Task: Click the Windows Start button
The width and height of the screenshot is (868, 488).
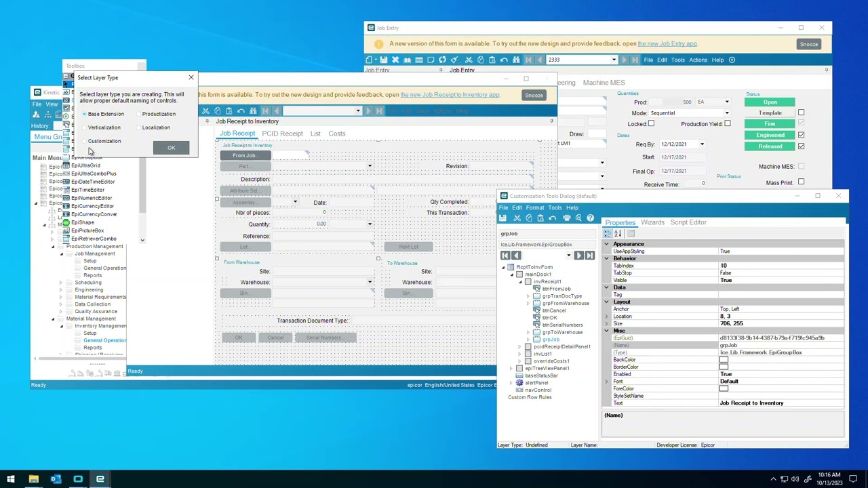Action: click(11, 479)
